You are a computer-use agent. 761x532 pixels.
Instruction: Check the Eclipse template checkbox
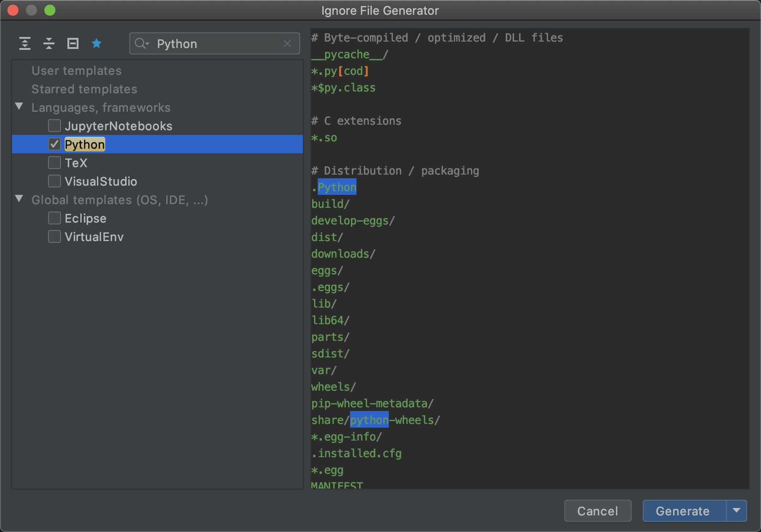(x=54, y=218)
